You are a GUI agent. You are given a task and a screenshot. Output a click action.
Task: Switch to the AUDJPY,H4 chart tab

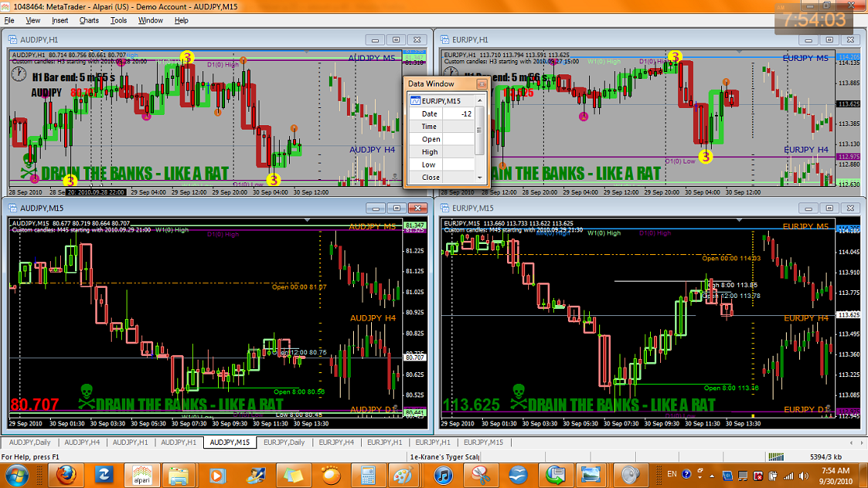tap(82, 443)
